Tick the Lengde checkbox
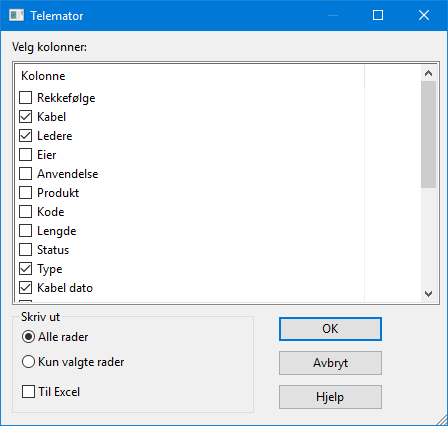Image resolution: width=448 pixels, height=426 pixels. (x=26, y=231)
